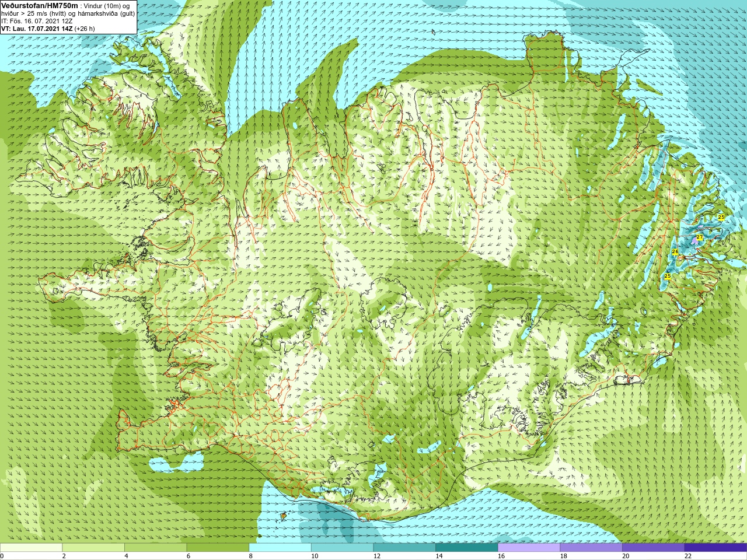Click the Veðurstofan/HM750m title text
The height and width of the screenshot is (560, 747).
click(x=40, y=5)
